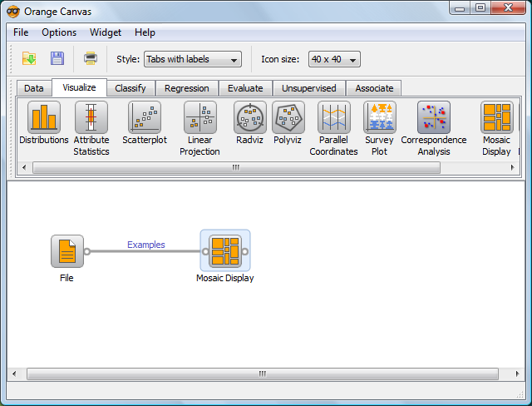532x406 pixels.
Task: Click the Orange Canvas title bar logo
Action: (x=13, y=12)
